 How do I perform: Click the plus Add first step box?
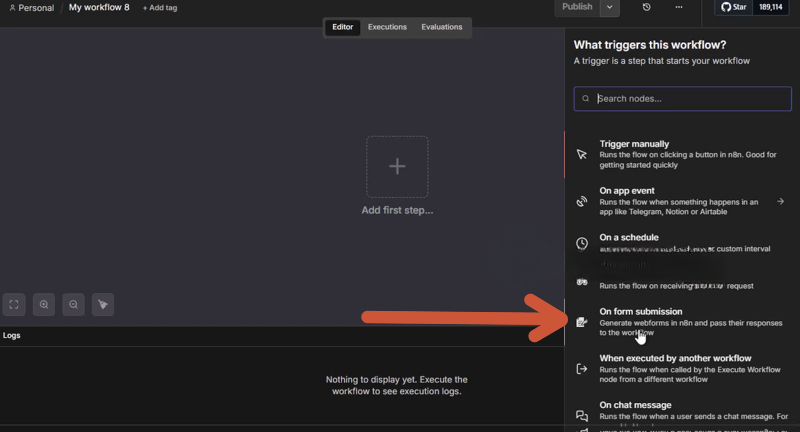[x=397, y=166]
